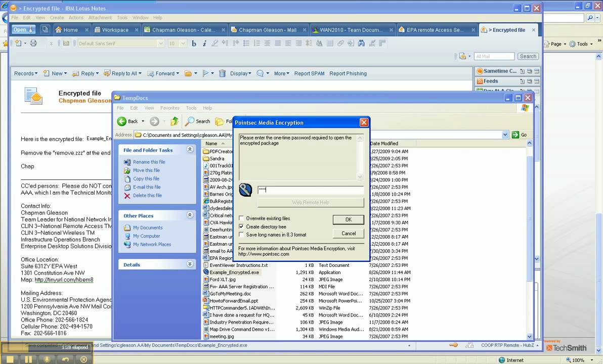The width and height of the screenshot is (603, 364).
Task: Open the Favorites menu in TempDocs
Action: (169, 108)
